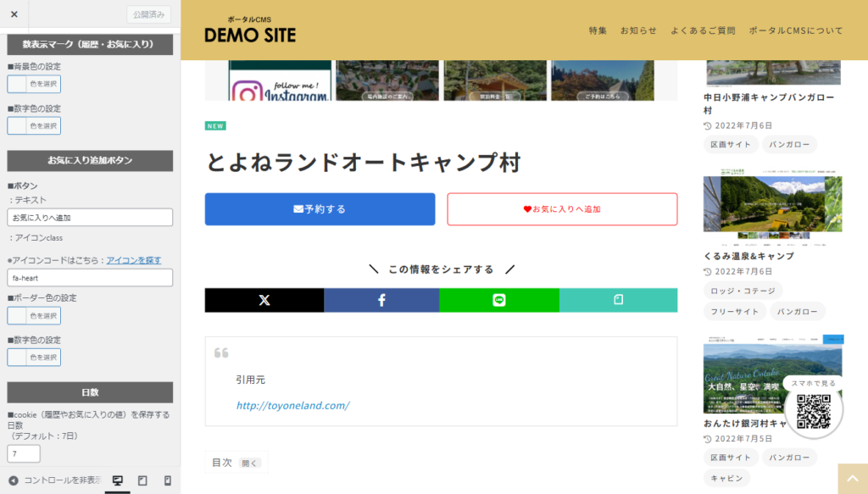This screenshot has width=868, height=494.
Task: Edit the cookie days field showing 7
Action: 23,453
